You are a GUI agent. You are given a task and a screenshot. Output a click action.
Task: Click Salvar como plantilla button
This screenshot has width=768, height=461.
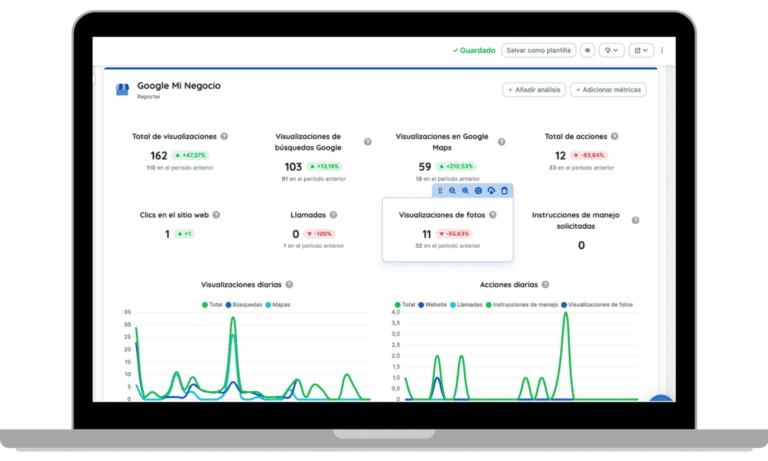pyautogui.click(x=538, y=50)
